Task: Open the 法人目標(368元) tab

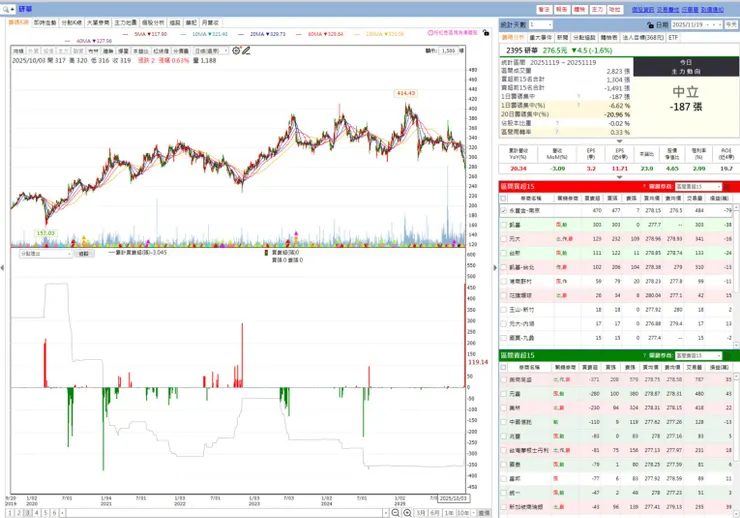Action: pyautogui.click(x=642, y=37)
